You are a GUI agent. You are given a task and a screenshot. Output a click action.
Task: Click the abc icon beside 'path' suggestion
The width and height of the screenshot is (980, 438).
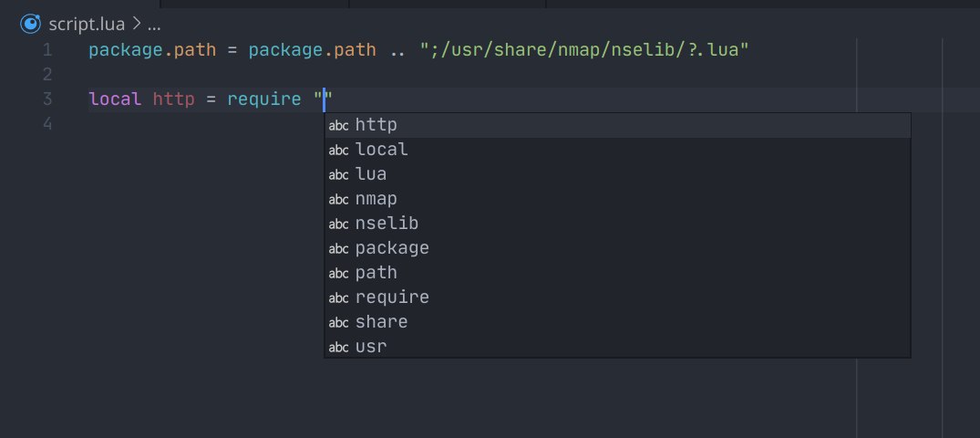[x=339, y=274]
